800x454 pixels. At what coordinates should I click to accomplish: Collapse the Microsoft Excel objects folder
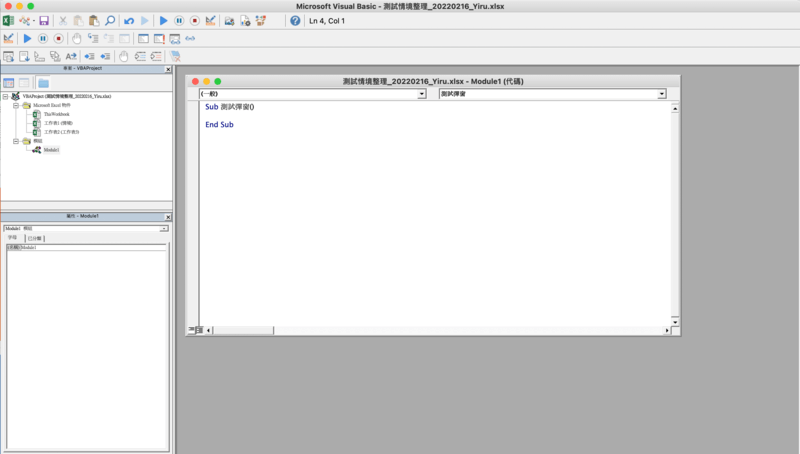point(16,105)
